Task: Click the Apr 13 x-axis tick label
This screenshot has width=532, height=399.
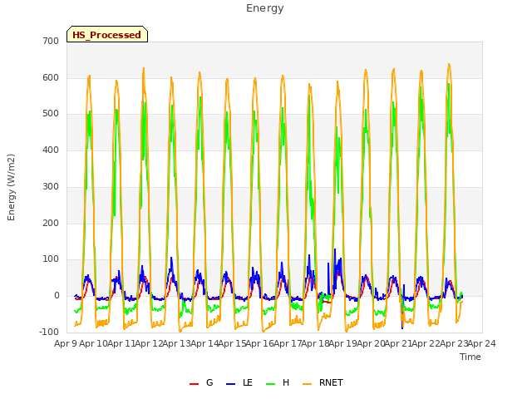Action: click(176, 343)
